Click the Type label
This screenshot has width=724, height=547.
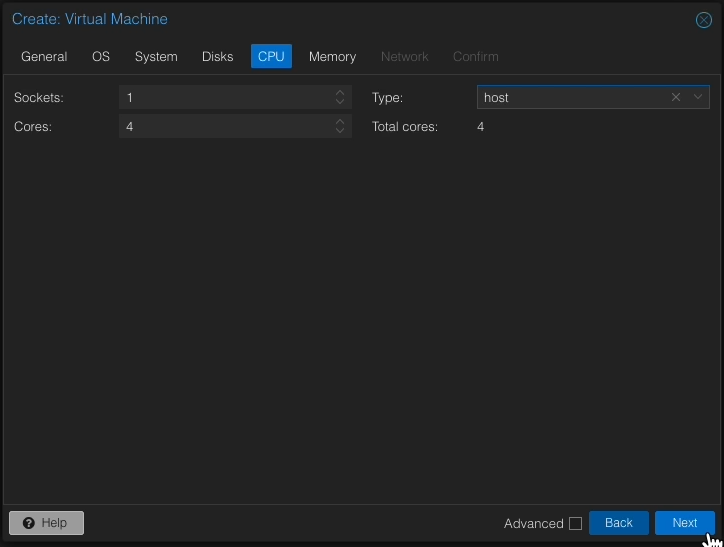point(387,97)
